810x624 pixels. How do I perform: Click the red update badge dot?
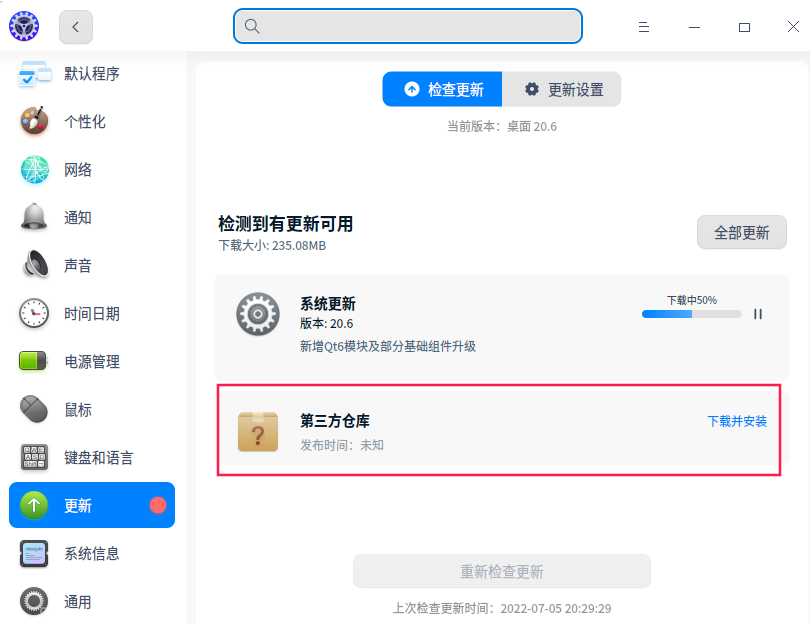coord(158,505)
